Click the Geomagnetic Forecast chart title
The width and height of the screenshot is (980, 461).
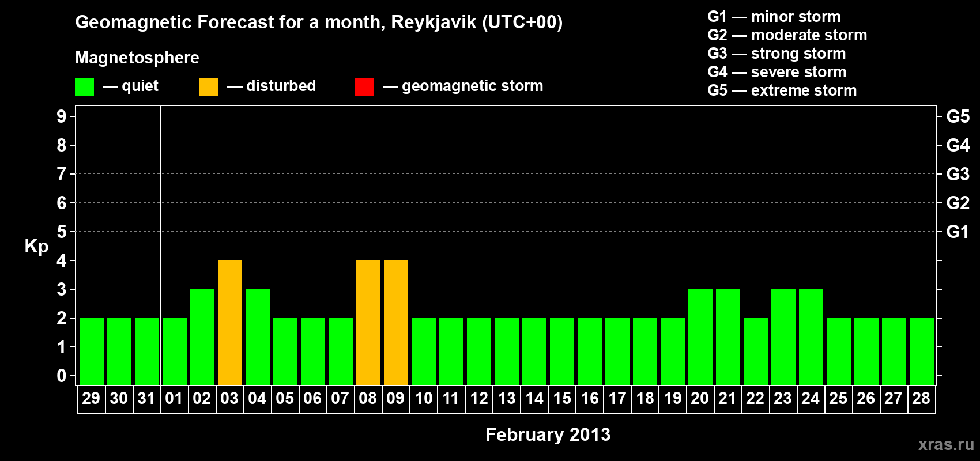point(319,22)
